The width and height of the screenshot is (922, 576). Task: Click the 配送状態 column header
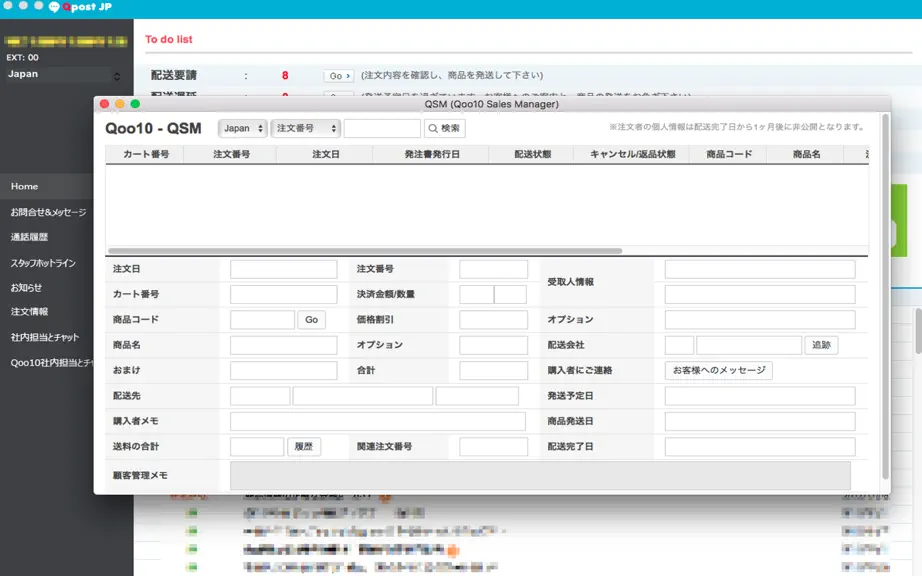[x=533, y=154]
